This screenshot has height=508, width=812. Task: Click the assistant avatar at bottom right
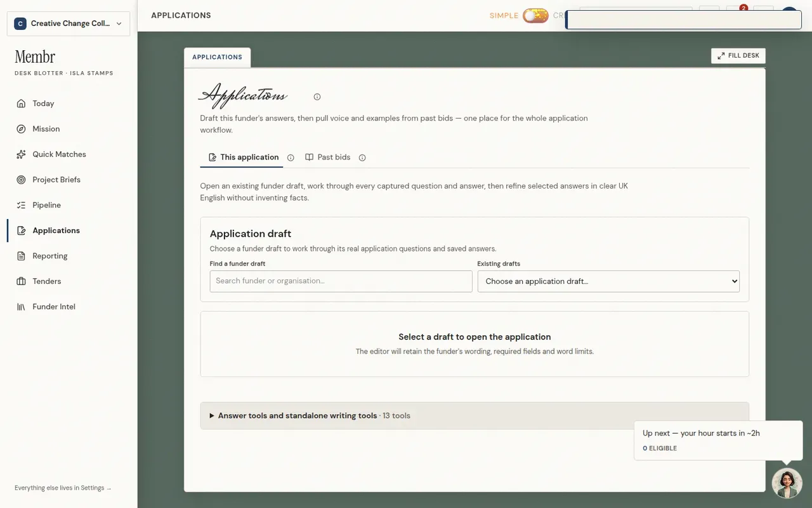click(x=787, y=483)
